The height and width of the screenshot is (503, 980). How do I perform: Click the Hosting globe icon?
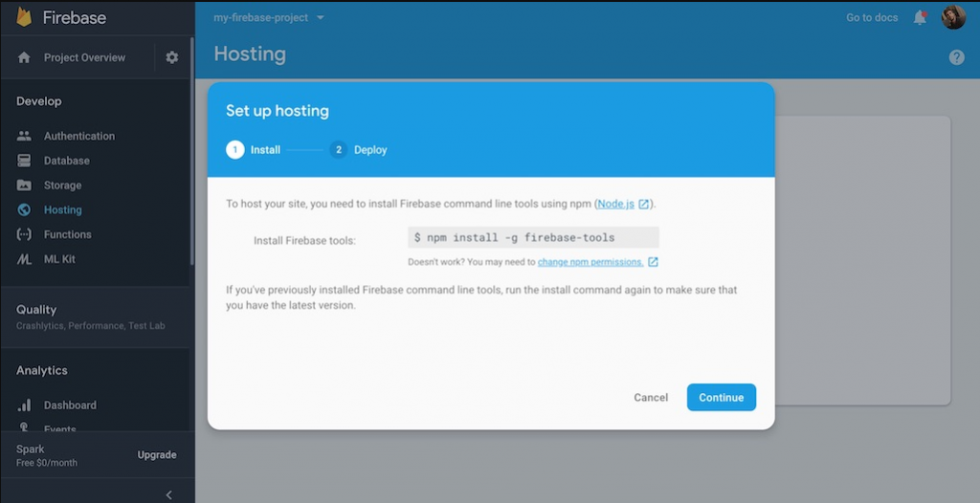tap(24, 210)
